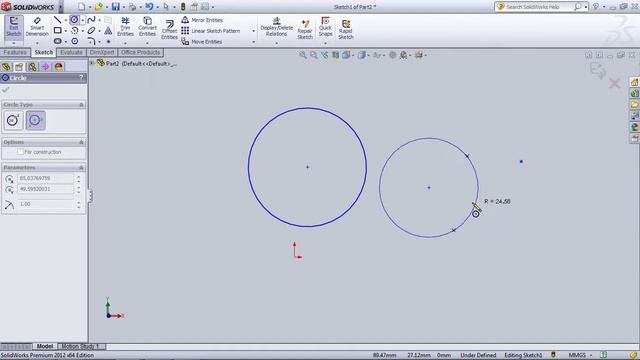Open the Quick Snaps dropdown arrow
640x360 pixels.
coord(325,43)
